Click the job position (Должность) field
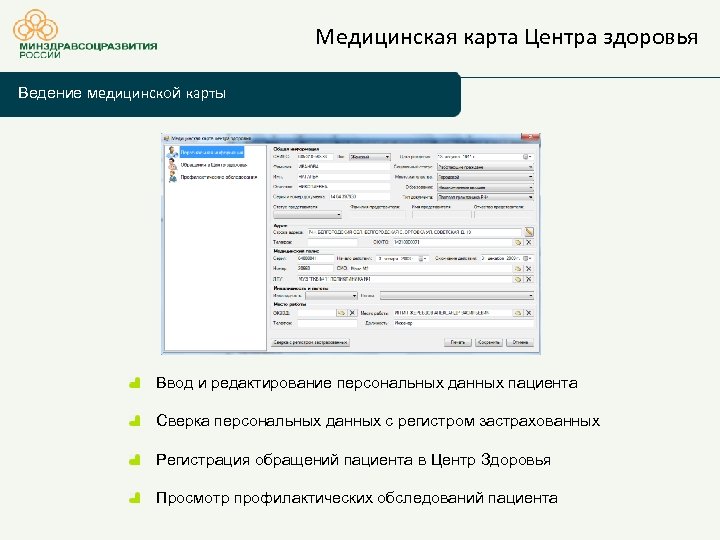Image resolution: width=720 pixels, height=540 pixels. pyautogui.click(x=463, y=323)
